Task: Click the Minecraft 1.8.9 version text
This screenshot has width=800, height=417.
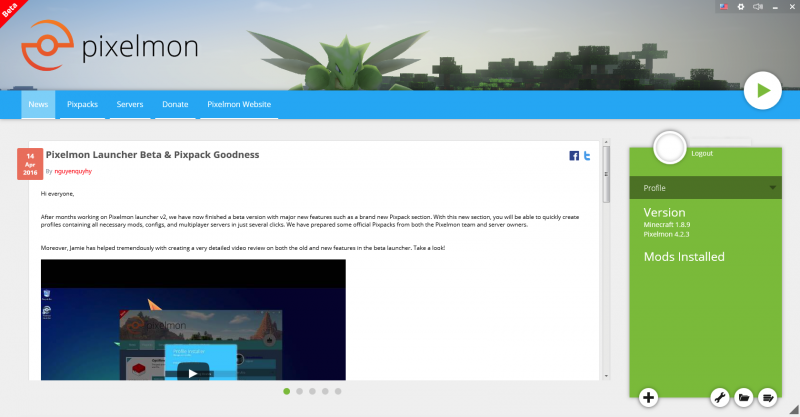Action: [x=666, y=225]
